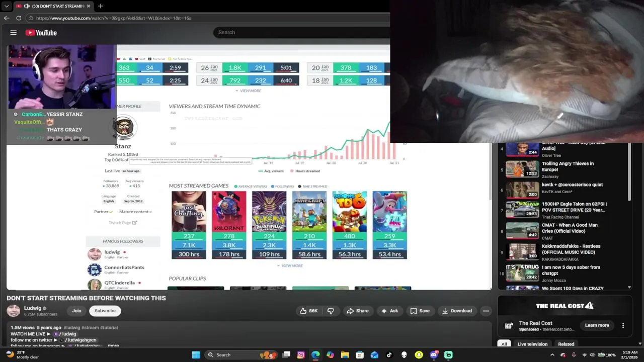The height and width of the screenshot is (362, 644).
Task: Expand the description with 'more'
Action: point(113,345)
